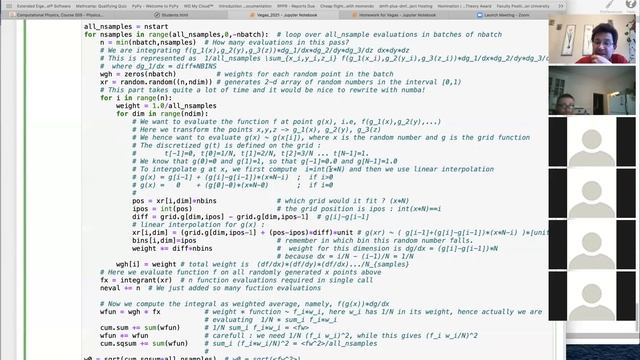Click the 'wgh[i] = weight' line
Viewport: 640px width, 360px height.
click(x=262, y=264)
